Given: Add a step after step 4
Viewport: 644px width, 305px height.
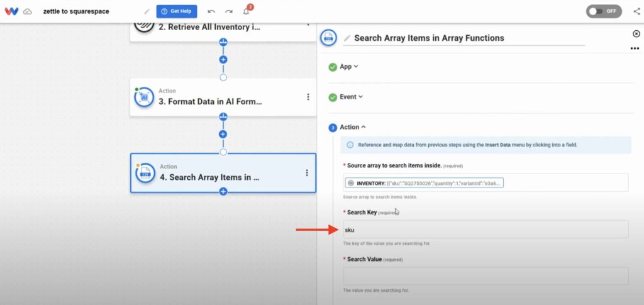Looking at the screenshot, I should click(x=223, y=191).
